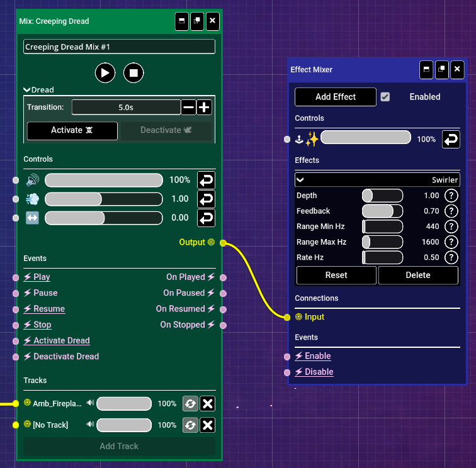Activate the Dread state
This screenshot has width=476, height=468.
coord(72,130)
